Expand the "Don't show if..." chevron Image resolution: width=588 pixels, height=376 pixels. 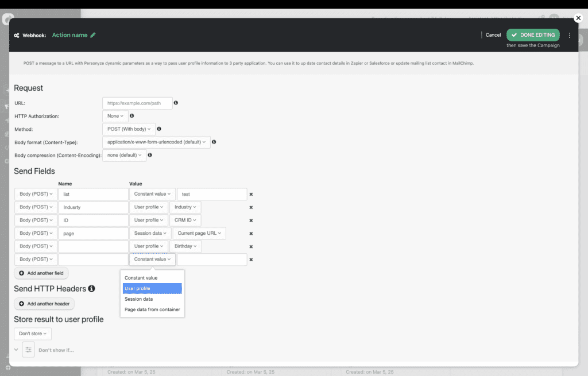click(x=15, y=349)
